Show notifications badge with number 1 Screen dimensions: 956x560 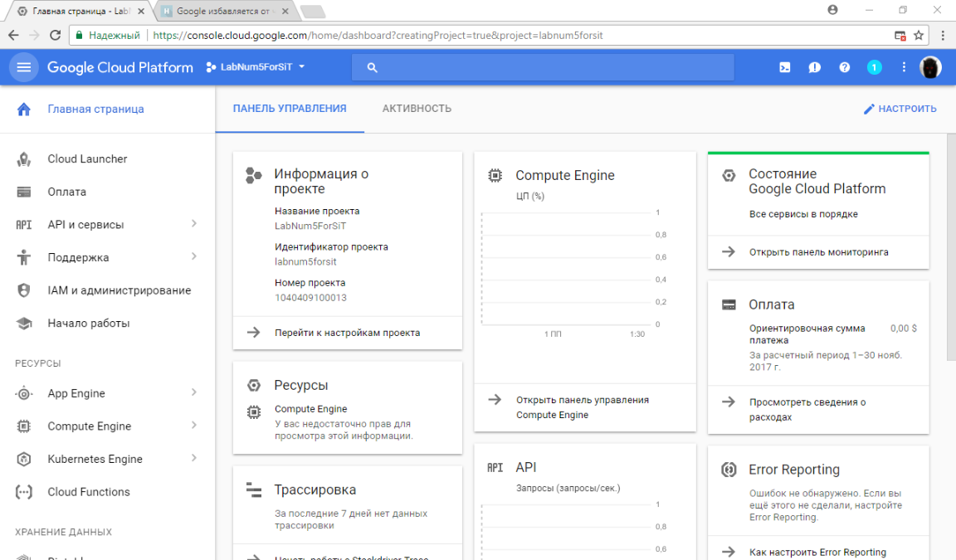875,68
